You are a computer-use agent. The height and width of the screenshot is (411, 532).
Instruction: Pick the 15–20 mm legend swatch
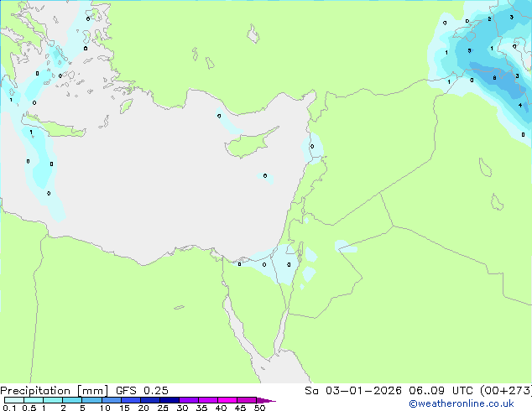(x=130, y=400)
